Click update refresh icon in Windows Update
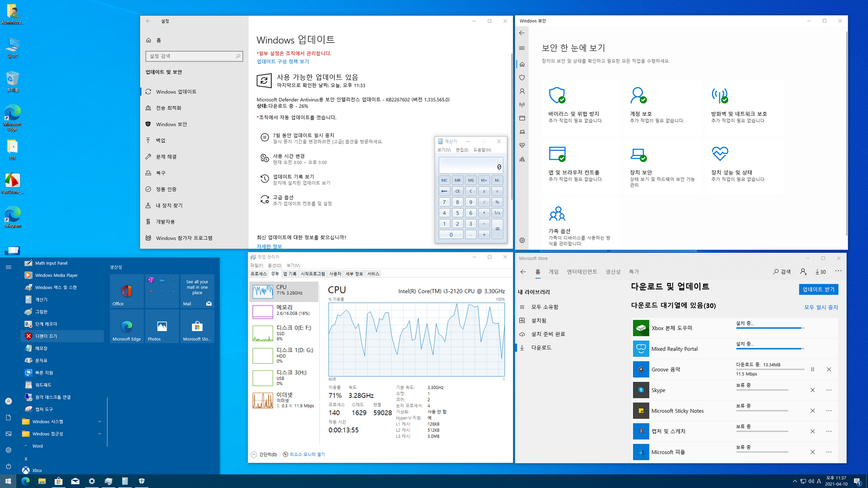 (264, 81)
